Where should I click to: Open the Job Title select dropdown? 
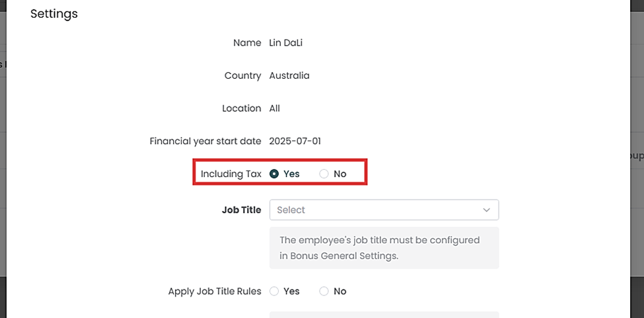pyautogui.click(x=376, y=210)
